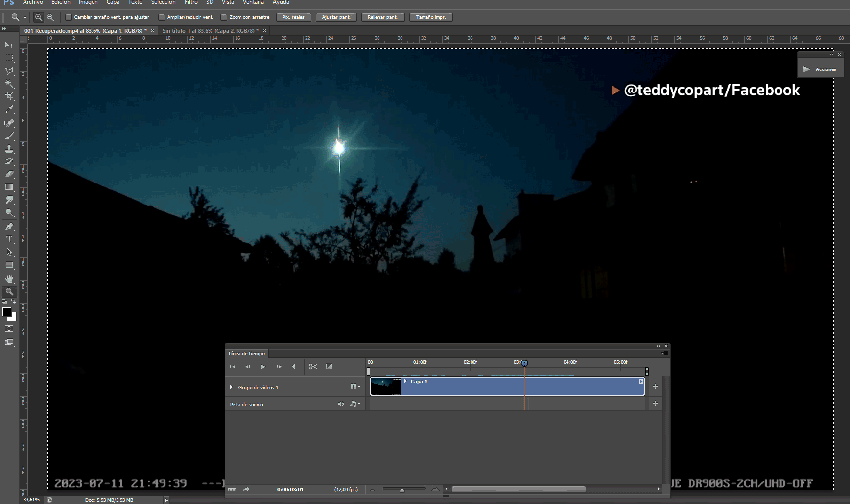Click the Píx. reales button
Viewport: 850px width, 504px height.
pyautogui.click(x=293, y=17)
